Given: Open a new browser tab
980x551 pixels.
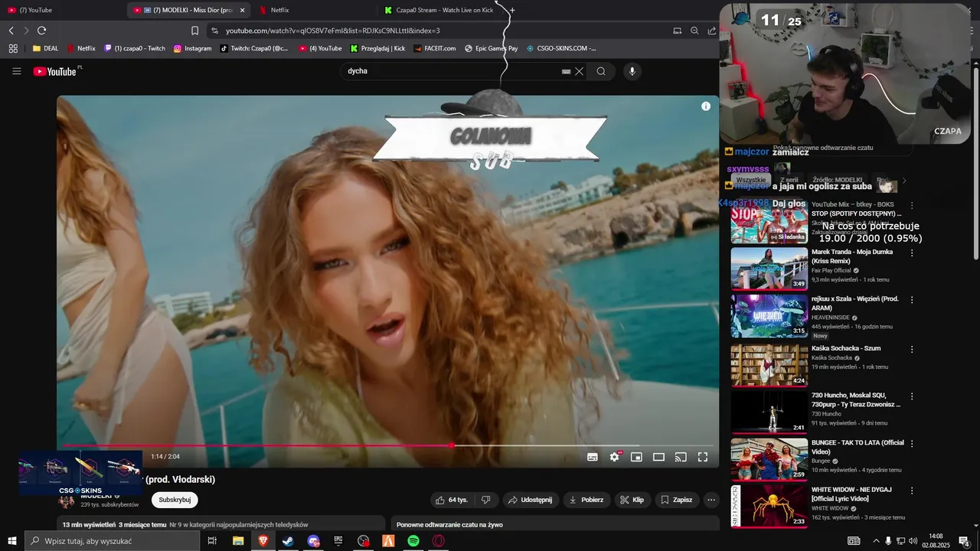Looking at the screenshot, I should (x=512, y=10).
